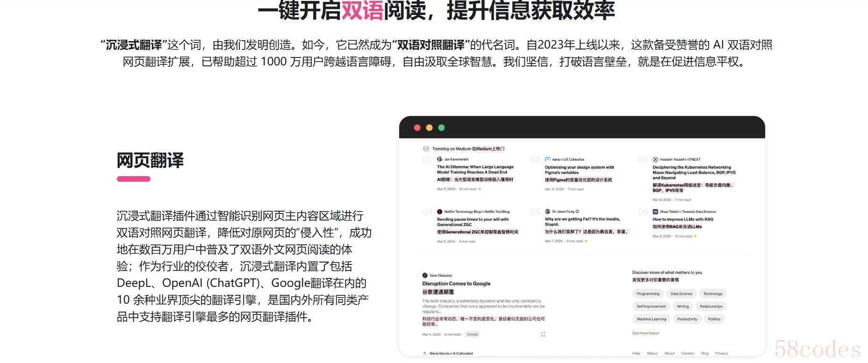
Task: Click See more topics link
Action: 645,333
